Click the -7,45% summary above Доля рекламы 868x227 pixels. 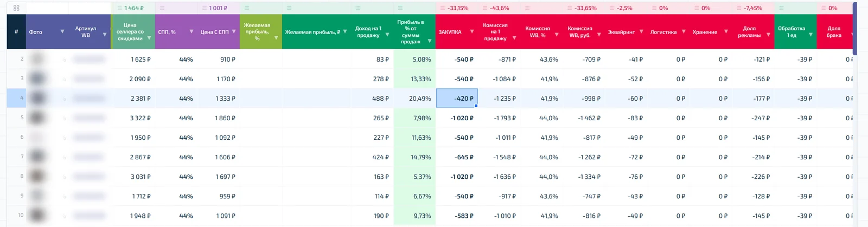(750, 8)
